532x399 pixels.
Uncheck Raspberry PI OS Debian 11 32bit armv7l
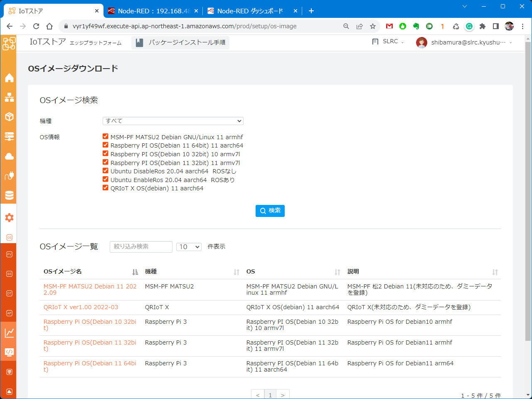[106, 162]
